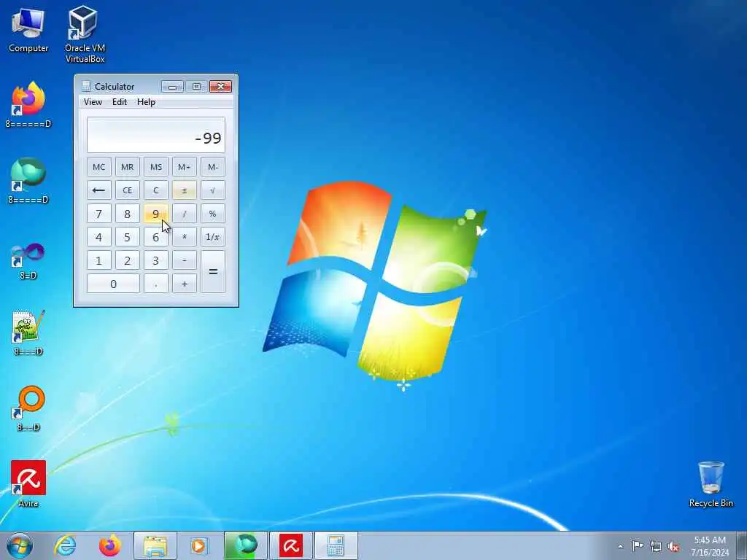This screenshot has height=560, width=747.
Task: Click digit 7 on Calculator
Action: pos(99,214)
